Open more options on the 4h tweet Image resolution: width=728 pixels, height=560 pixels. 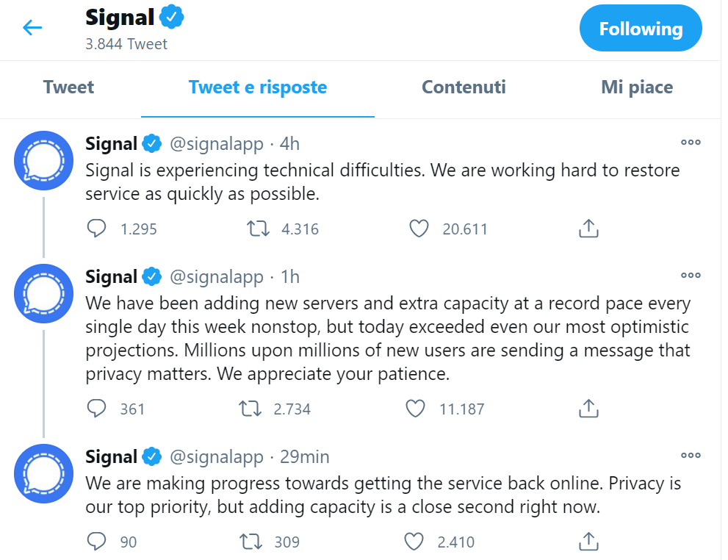pyautogui.click(x=691, y=143)
